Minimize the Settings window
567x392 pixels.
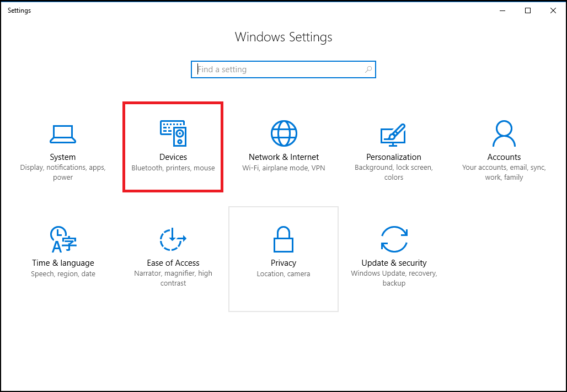coord(502,10)
